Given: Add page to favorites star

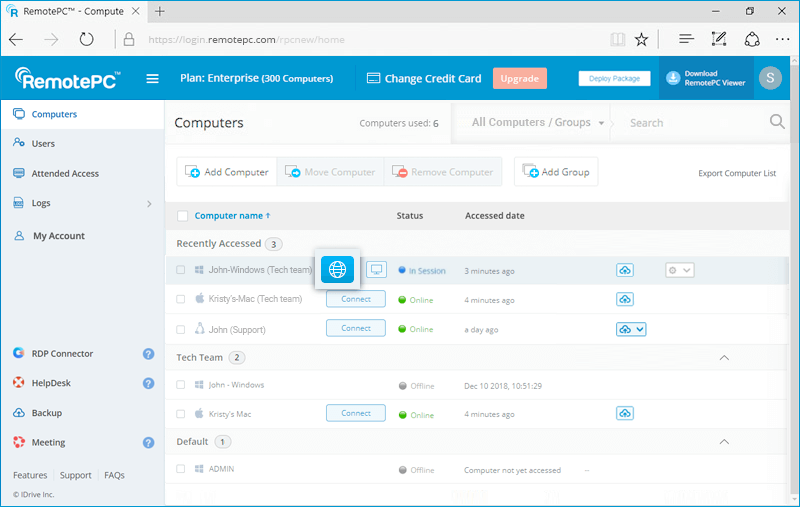Looking at the screenshot, I should click(x=641, y=39).
